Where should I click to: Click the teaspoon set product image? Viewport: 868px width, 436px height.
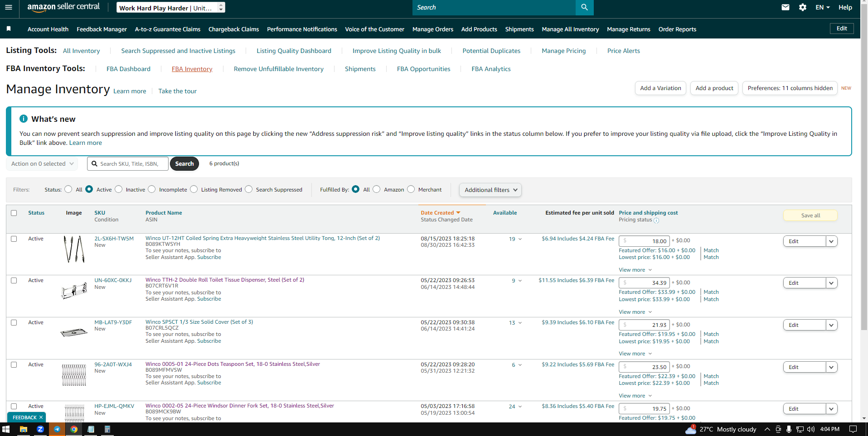click(74, 375)
